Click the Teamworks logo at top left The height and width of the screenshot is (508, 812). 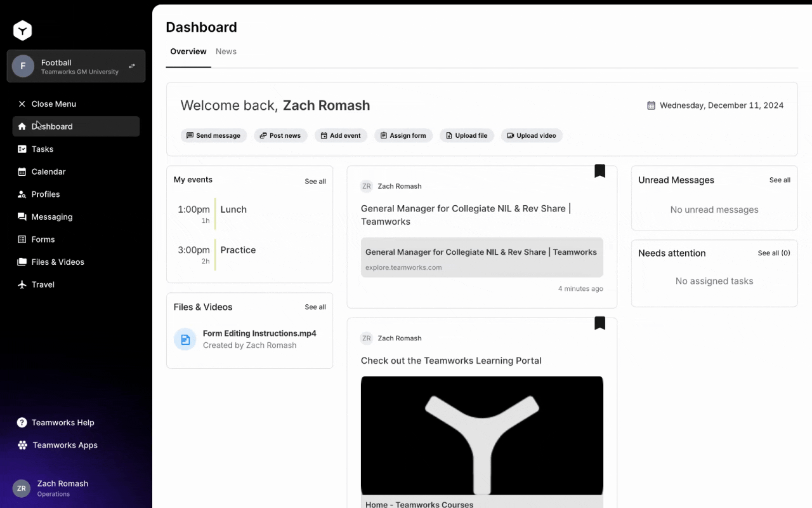point(22,30)
